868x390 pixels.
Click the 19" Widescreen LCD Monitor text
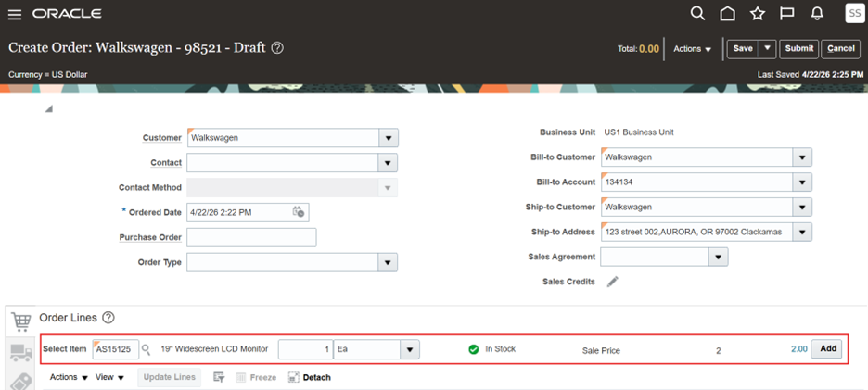point(215,349)
